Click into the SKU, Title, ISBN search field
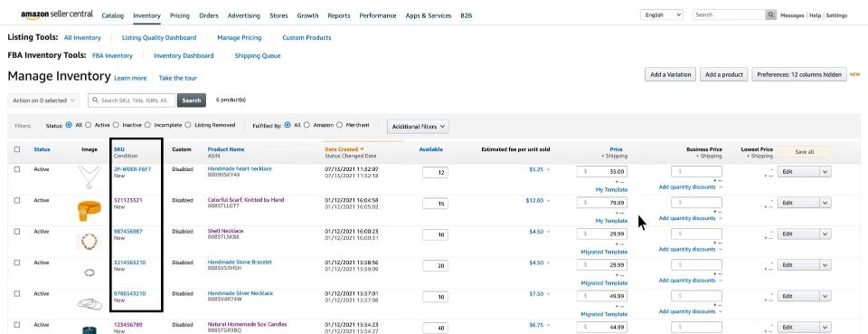 133,100
